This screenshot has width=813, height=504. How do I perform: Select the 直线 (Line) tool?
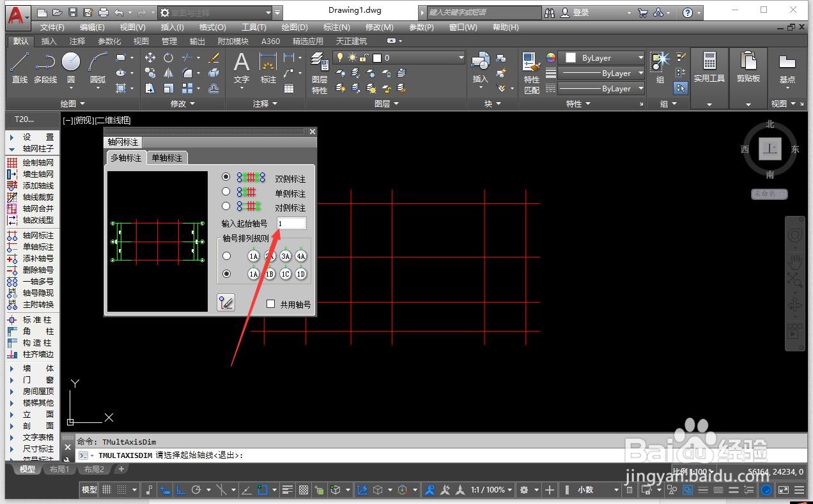20,68
